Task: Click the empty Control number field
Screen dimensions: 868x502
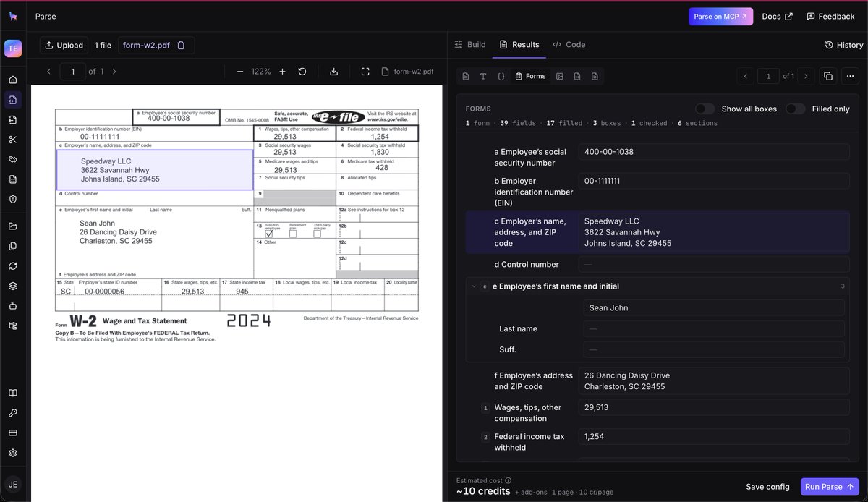Action: tap(714, 265)
